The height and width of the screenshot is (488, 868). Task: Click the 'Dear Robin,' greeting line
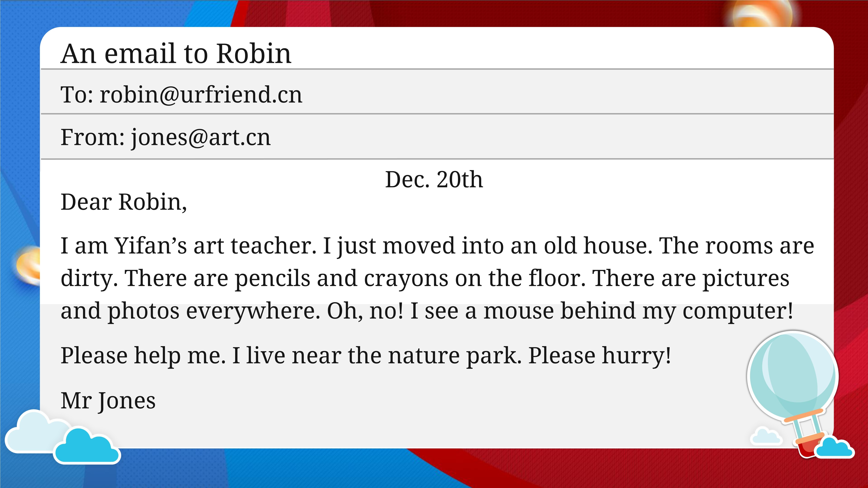tap(124, 202)
